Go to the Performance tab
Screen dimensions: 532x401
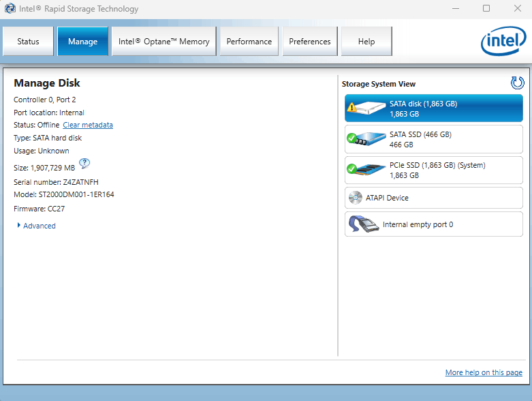pyautogui.click(x=249, y=42)
